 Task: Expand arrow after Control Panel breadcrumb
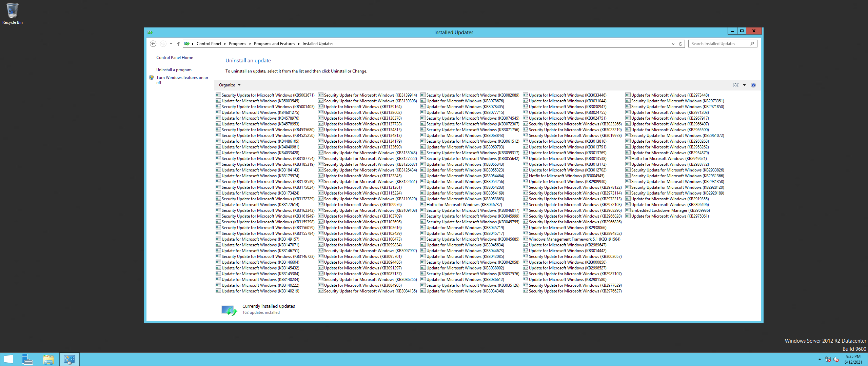point(225,44)
